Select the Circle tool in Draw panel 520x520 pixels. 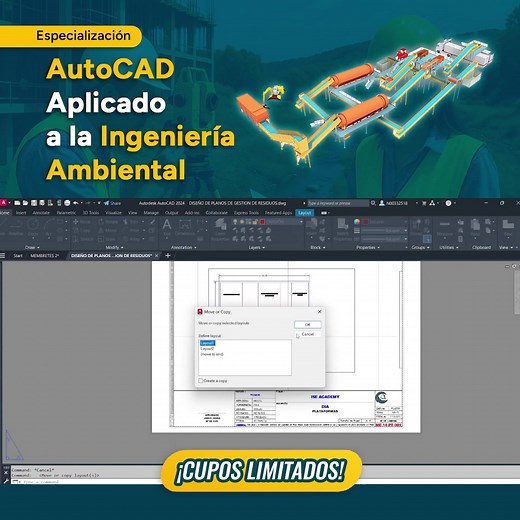point(33,227)
